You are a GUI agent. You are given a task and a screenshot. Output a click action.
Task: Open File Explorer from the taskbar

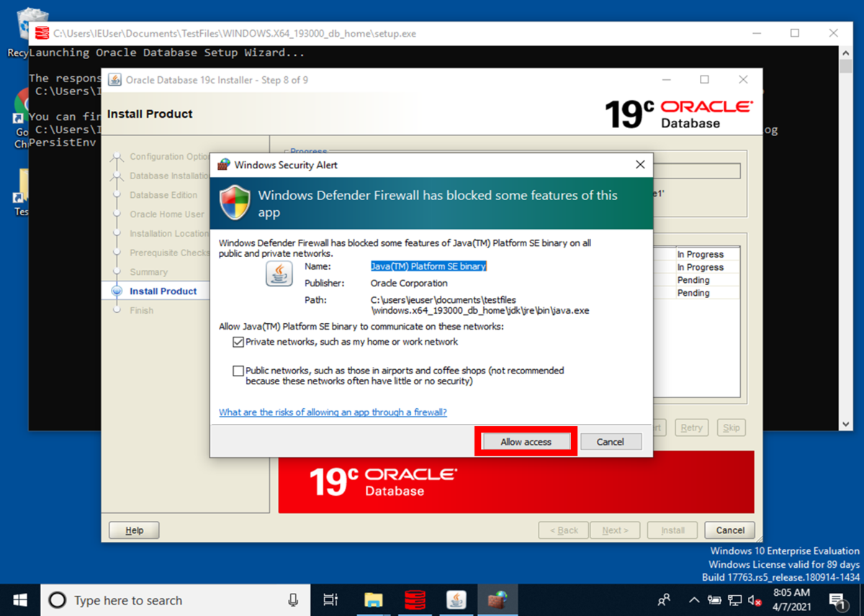point(374,599)
